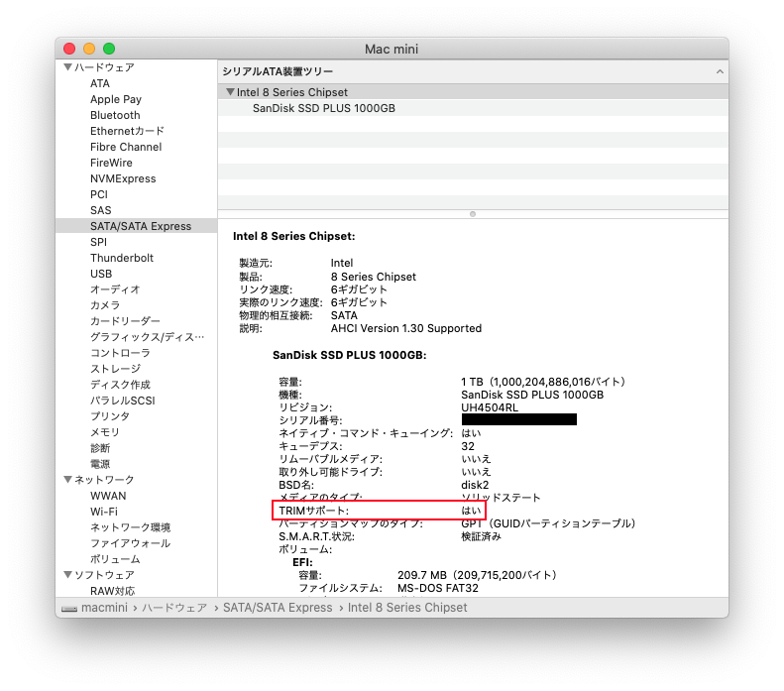The height and width of the screenshot is (691, 784).
Task: Click ハードウェア in the path bar
Action: click(x=174, y=608)
